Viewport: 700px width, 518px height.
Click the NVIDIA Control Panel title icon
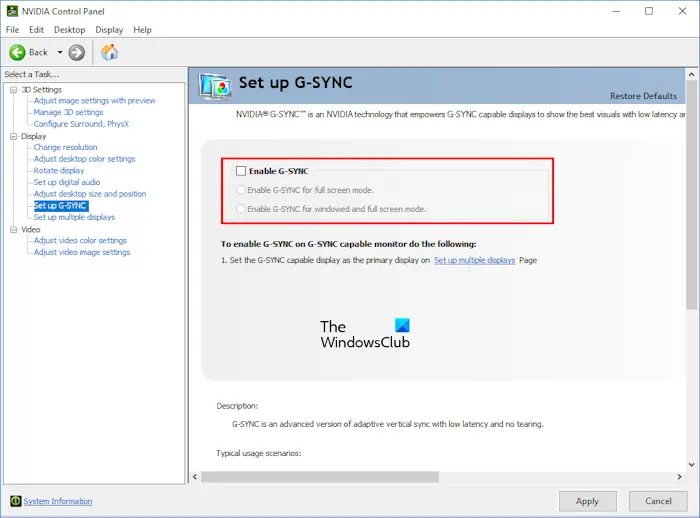coord(12,11)
